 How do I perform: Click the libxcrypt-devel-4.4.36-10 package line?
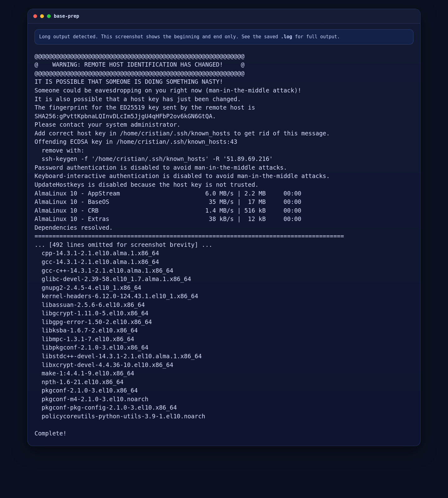107,365
